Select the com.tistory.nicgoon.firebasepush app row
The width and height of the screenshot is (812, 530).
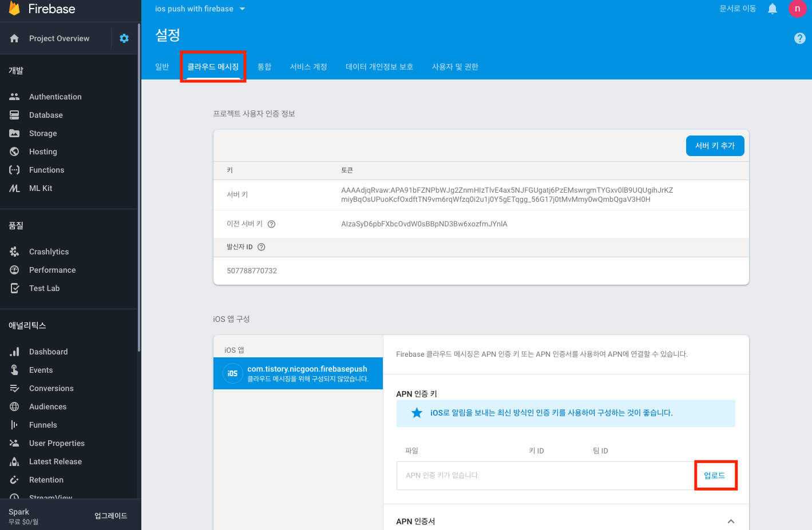298,373
